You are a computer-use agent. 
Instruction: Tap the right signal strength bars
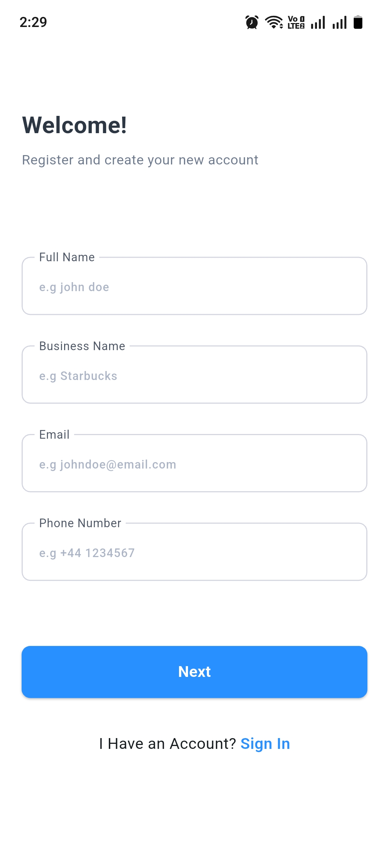[340, 22]
